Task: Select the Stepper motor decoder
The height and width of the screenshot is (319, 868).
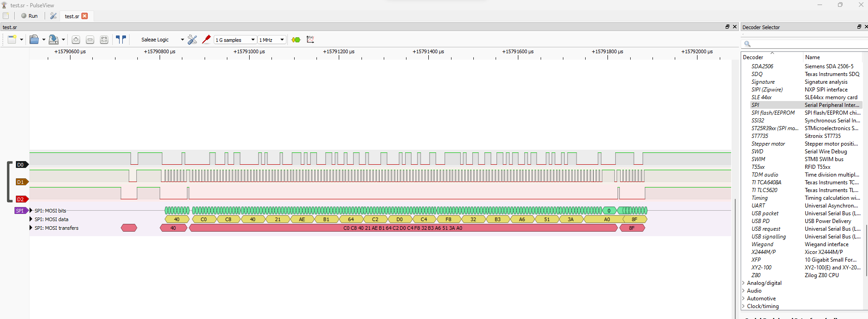Action: pos(768,144)
